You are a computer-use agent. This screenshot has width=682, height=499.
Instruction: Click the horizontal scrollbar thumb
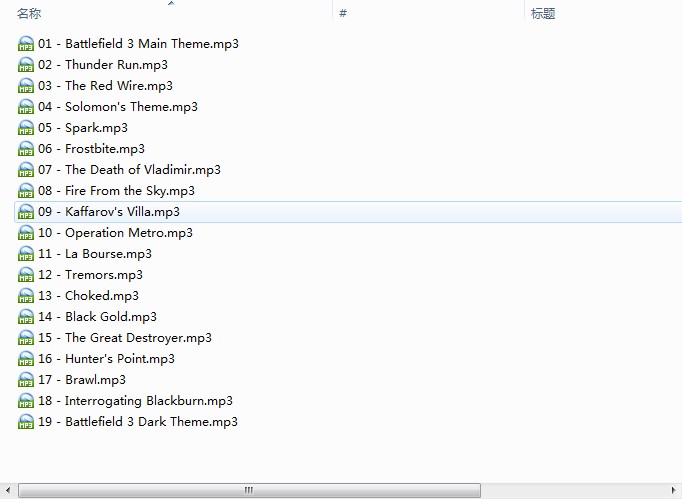pyautogui.click(x=249, y=490)
